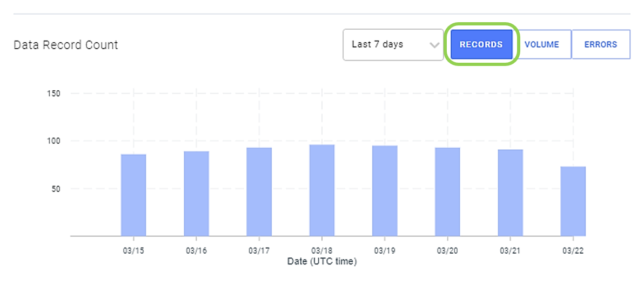The image size is (644, 305).
Task: Click the 03/19 bar in chart
Action: (x=385, y=191)
